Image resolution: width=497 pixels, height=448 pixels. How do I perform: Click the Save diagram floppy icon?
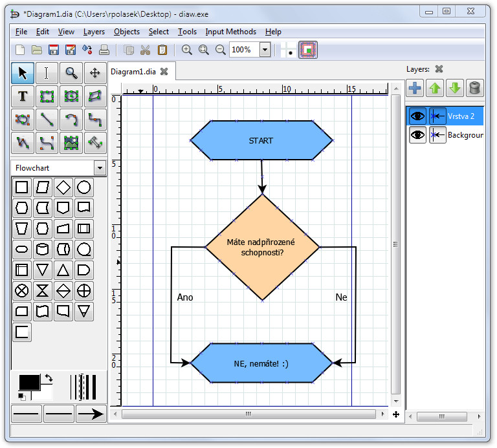54,50
